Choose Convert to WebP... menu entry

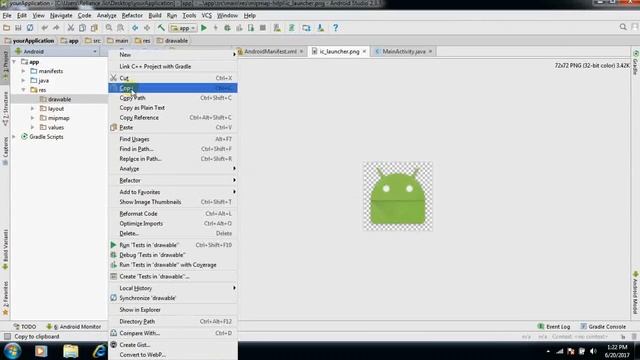(x=173, y=355)
